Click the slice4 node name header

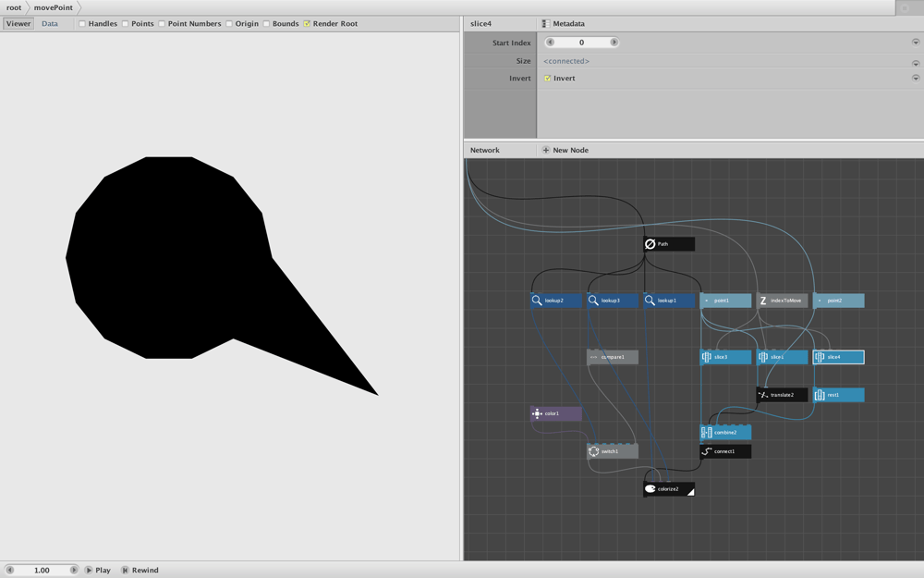(480, 24)
